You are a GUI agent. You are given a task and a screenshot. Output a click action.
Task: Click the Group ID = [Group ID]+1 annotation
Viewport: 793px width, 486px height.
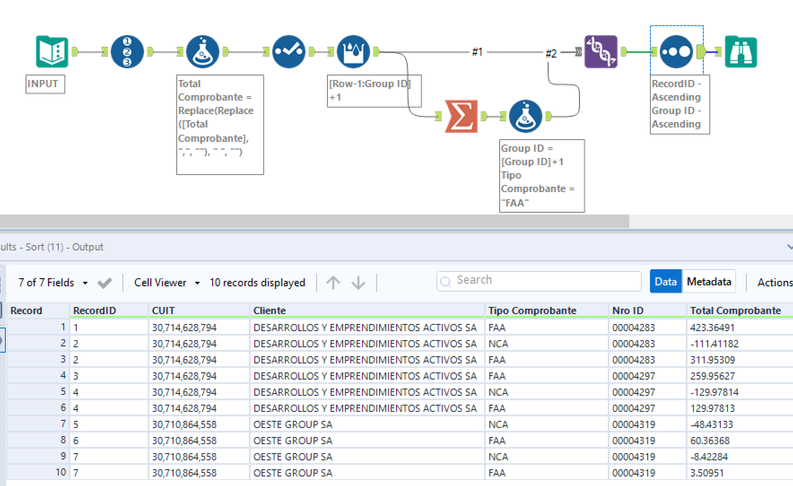click(x=542, y=175)
